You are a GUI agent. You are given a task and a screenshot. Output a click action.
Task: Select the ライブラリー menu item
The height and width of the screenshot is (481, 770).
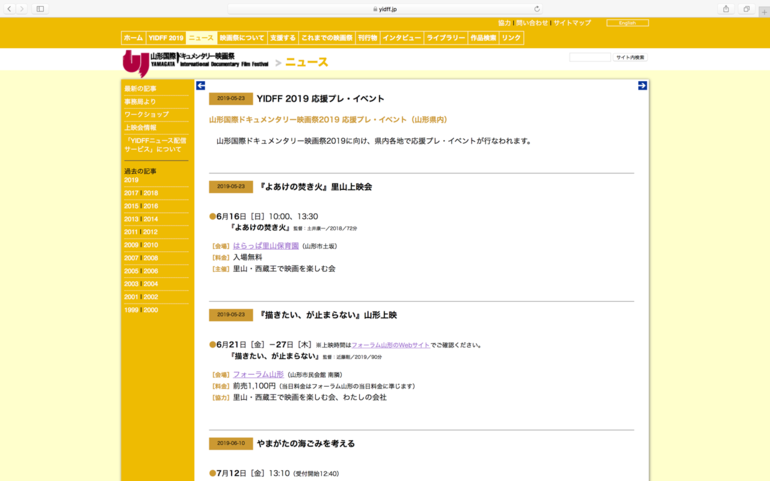click(x=445, y=38)
